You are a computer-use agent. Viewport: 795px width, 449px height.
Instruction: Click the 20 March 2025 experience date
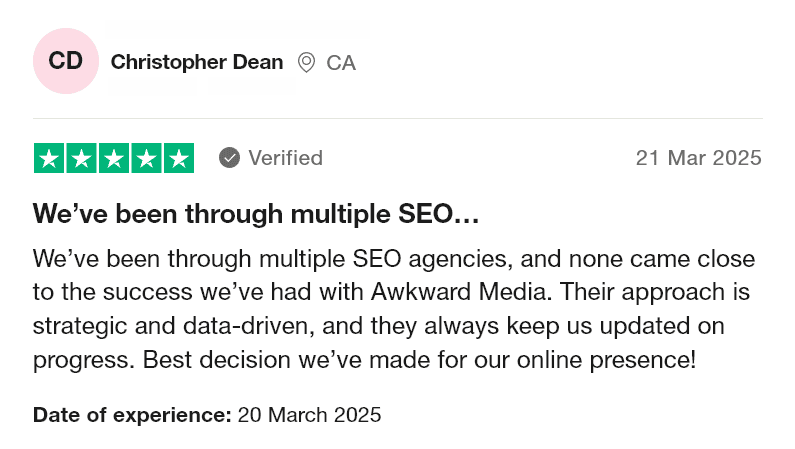(x=309, y=415)
